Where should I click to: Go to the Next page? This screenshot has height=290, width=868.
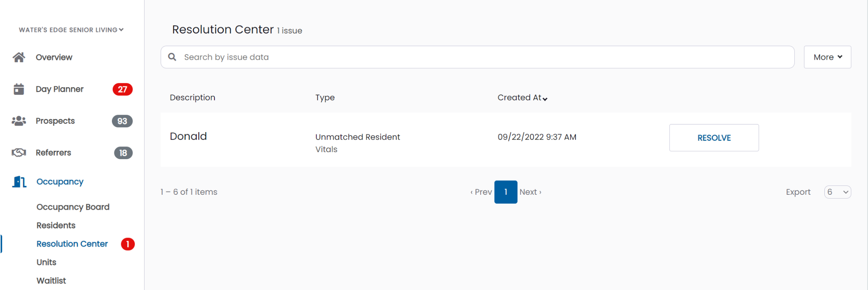click(530, 192)
